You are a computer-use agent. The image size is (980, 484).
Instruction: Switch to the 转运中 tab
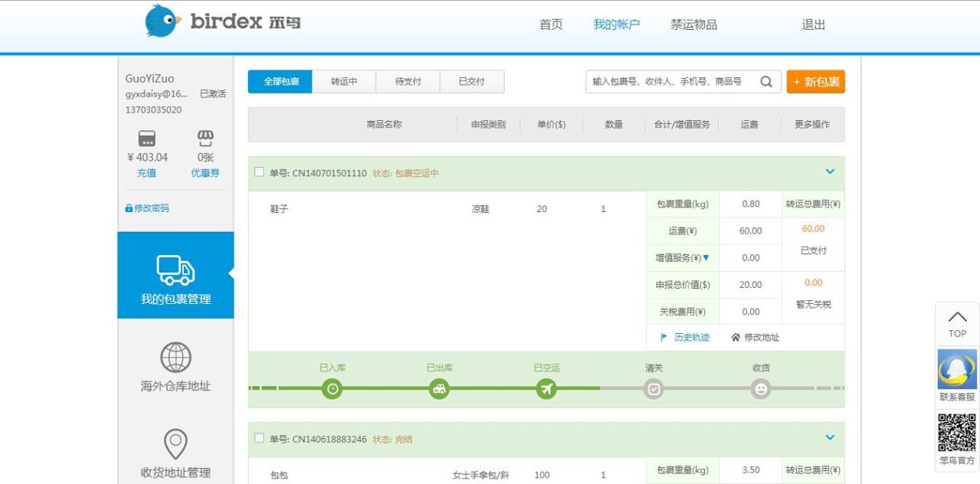tap(344, 81)
